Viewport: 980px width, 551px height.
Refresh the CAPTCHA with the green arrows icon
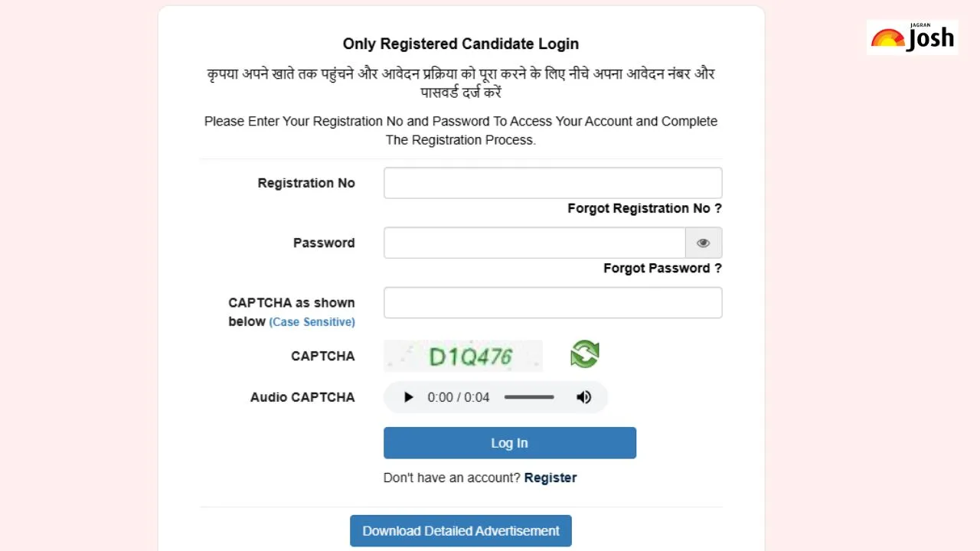tap(585, 354)
